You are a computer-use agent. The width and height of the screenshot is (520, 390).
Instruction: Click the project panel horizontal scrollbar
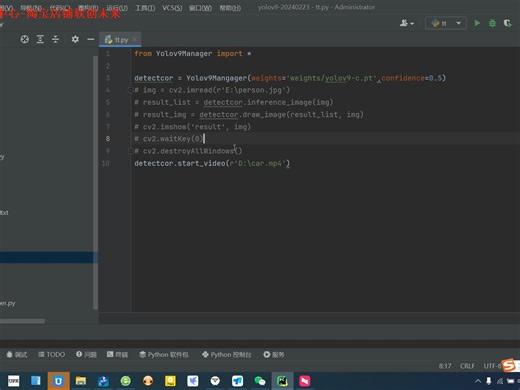22,321
